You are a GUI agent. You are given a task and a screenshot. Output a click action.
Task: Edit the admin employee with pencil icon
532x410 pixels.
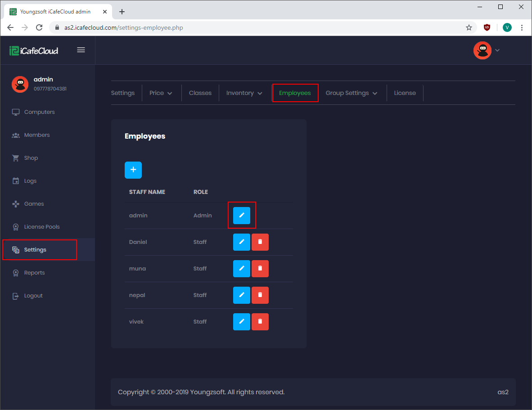242,216
